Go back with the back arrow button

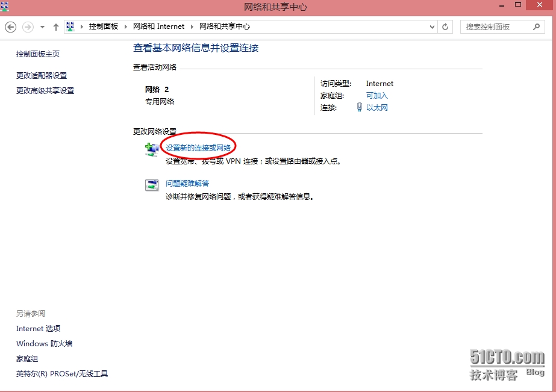(x=11, y=27)
